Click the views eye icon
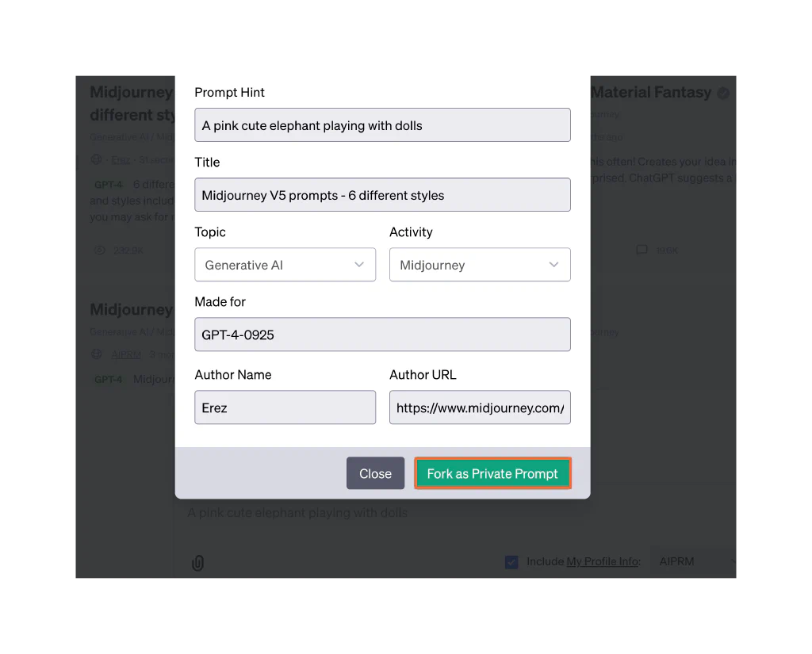The width and height of the screenshot is (812, 654). click(x=100, y=251)
